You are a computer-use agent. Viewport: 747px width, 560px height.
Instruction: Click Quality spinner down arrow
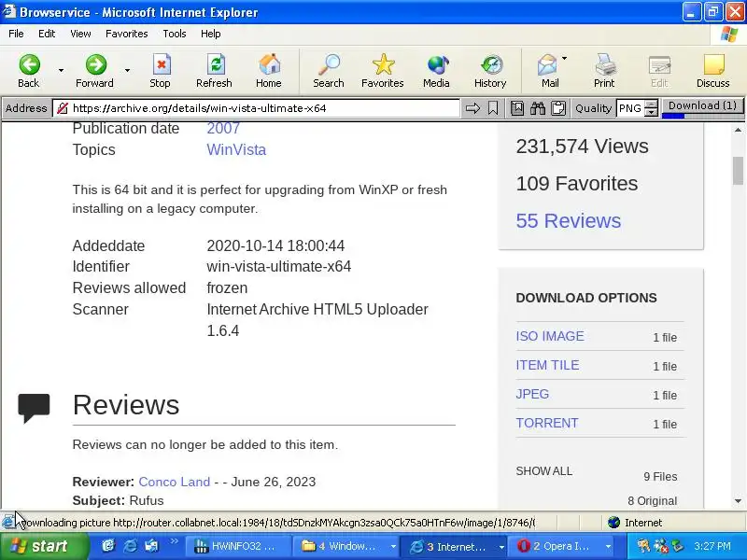point(651,112)
